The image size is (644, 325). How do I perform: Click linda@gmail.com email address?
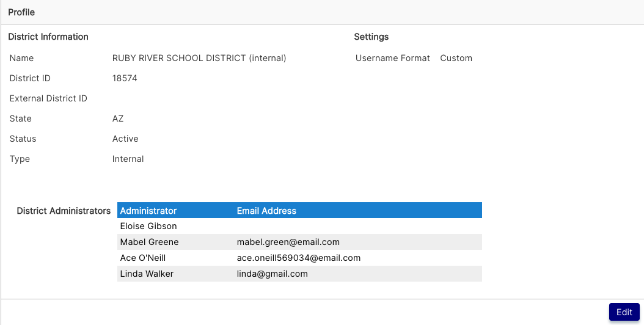pyautogui.click(x=273, y=274)
